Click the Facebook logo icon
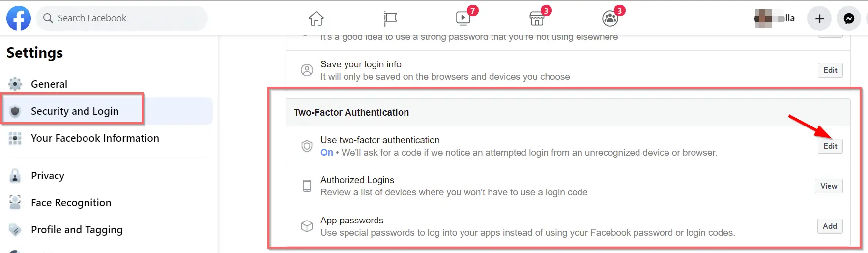The image size is (868, 253). point(19,18)
